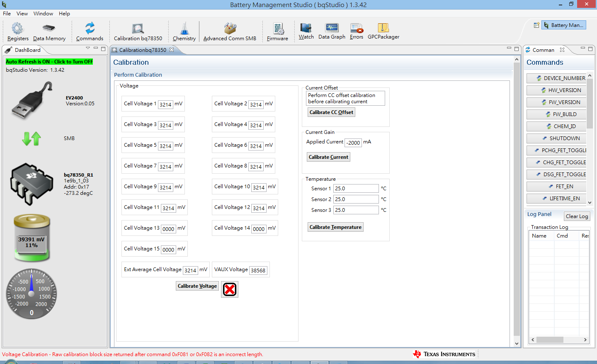Send the LIFETIME_EN command
Image resolution: width=597 pixels, height=364 pixels.
(x=556, y=199)
